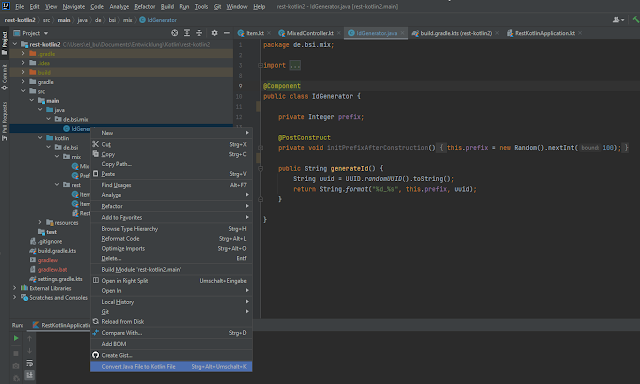The width and height of the screenshot is (640, 384).
Task: Toggle soft-wrap icon in Run panel
Action: [29, 363]
